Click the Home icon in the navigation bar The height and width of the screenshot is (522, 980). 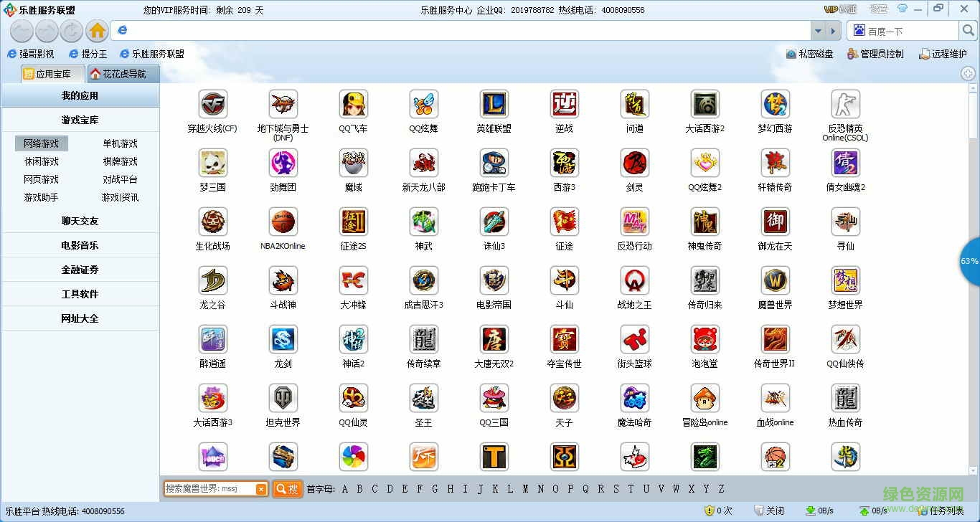96,31
